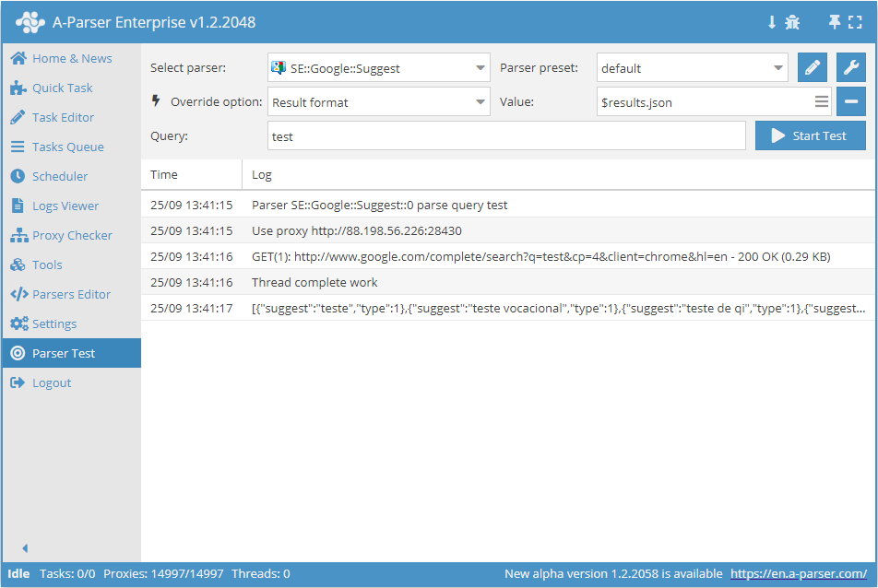Image resolution: width=878 pixels, height=588 pixels.
Task: Open the Parser preset dropdown
Action: (778, 68)
